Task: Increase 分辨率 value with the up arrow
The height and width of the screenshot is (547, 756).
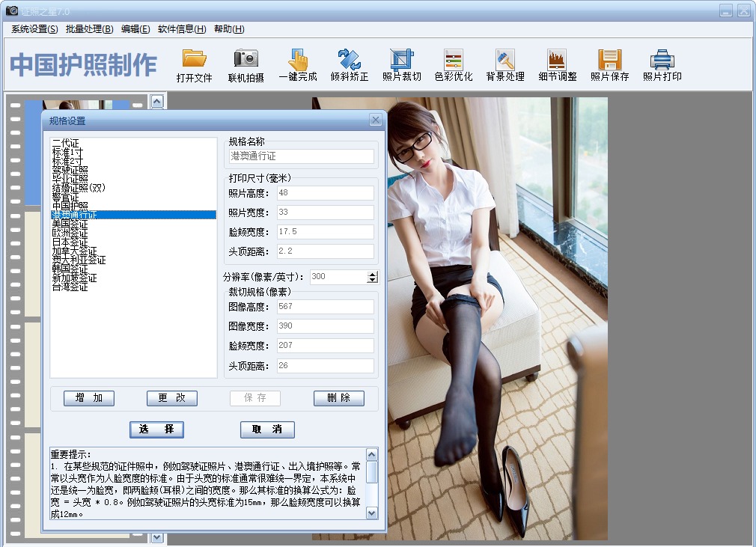Action: pos(373,274)
